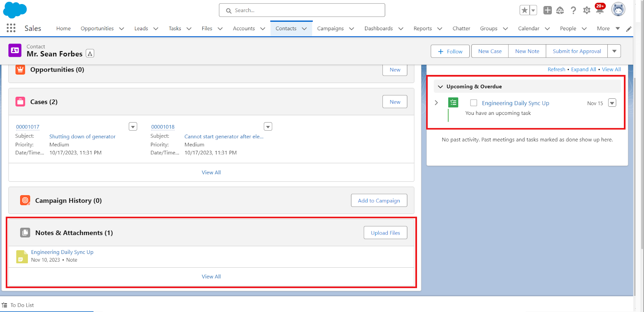This screenshot has width=644, height=312.
Task: Open the To Do List utility bar item
Action: coord(18,305)
